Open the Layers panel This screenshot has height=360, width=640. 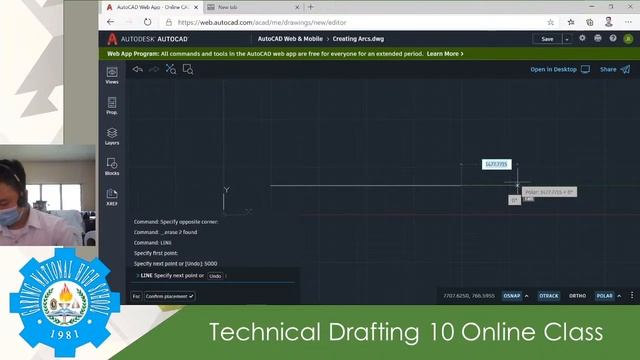tap(112, 136)
